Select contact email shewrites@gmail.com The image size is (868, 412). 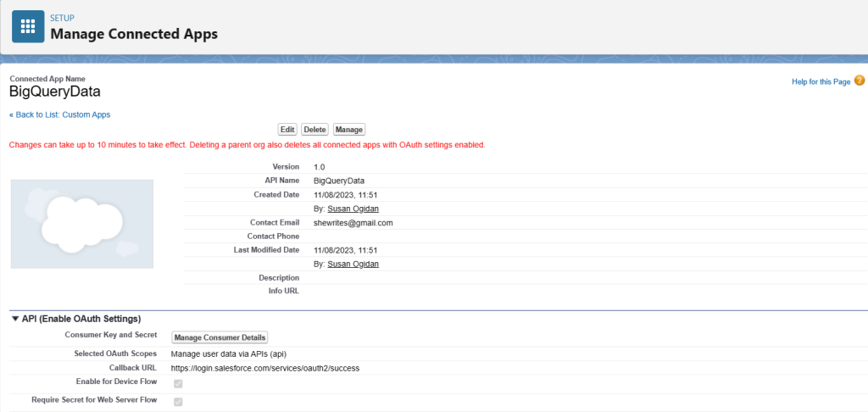pos(353,223)
